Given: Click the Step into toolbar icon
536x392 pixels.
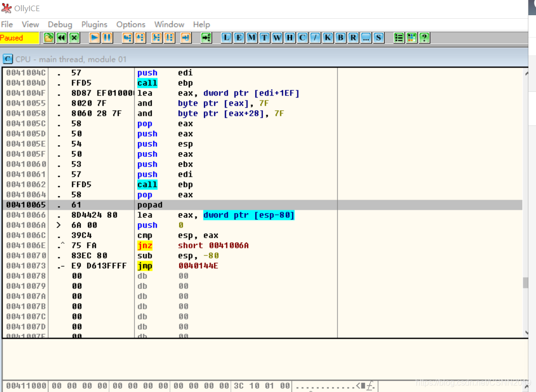Looking at the screenshot, I should coord(127,38).
